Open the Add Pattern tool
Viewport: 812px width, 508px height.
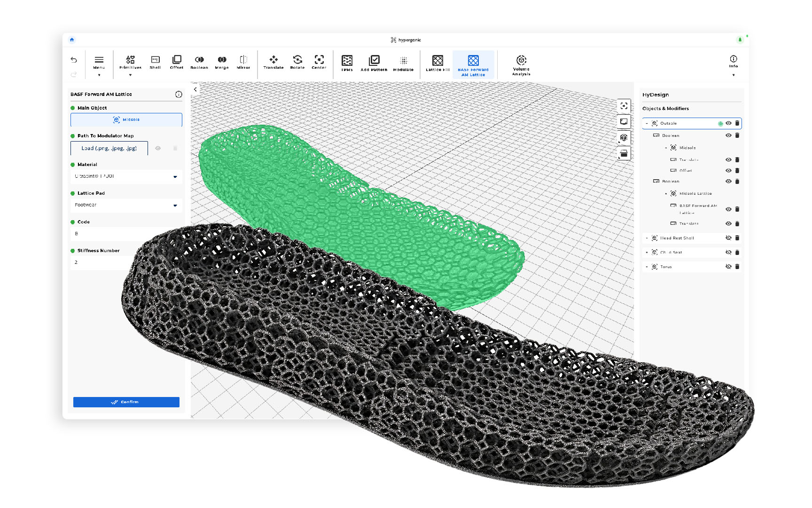pyautogui.click(x=374, y=63)
